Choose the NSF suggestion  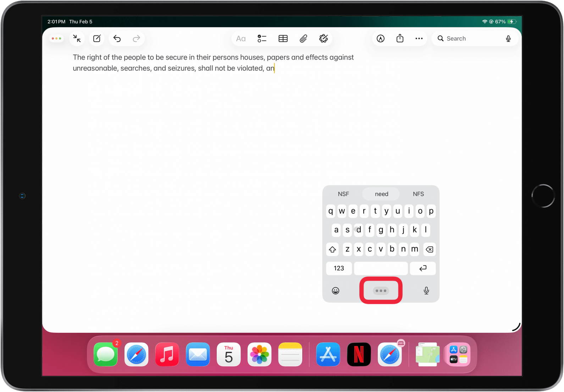343,194
